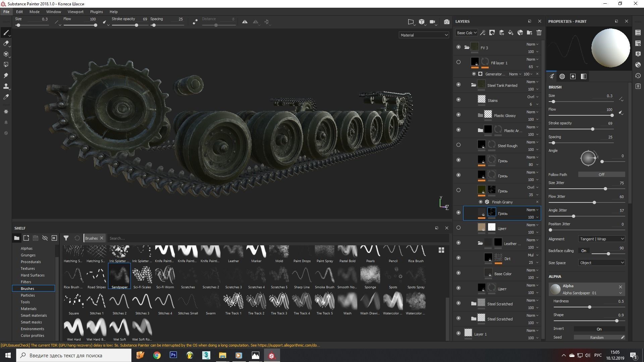Show the Steel Rough layer

459,145
